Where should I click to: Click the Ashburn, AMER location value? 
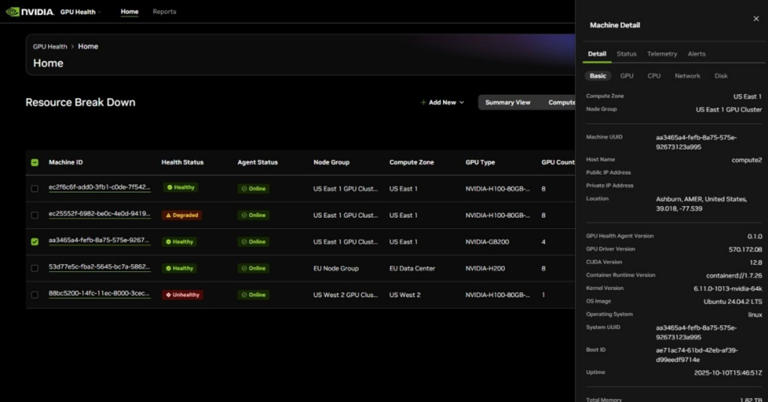click(x=701, y=204)
